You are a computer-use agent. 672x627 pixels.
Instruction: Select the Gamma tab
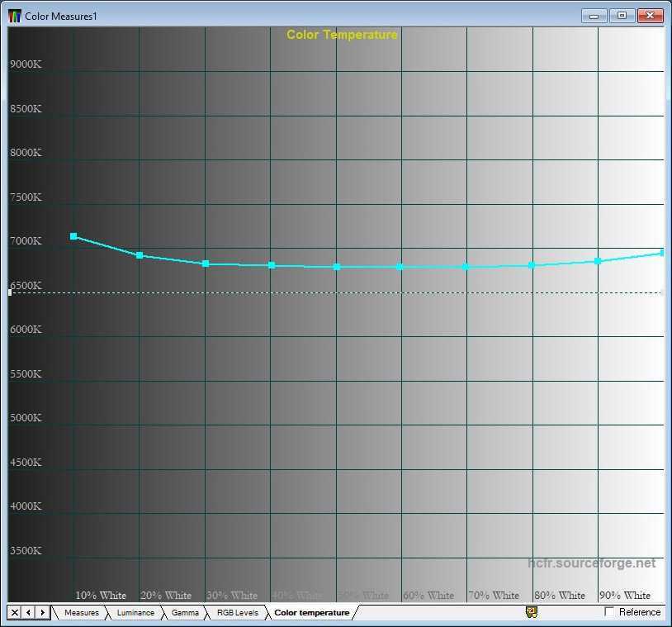(185, 613)
